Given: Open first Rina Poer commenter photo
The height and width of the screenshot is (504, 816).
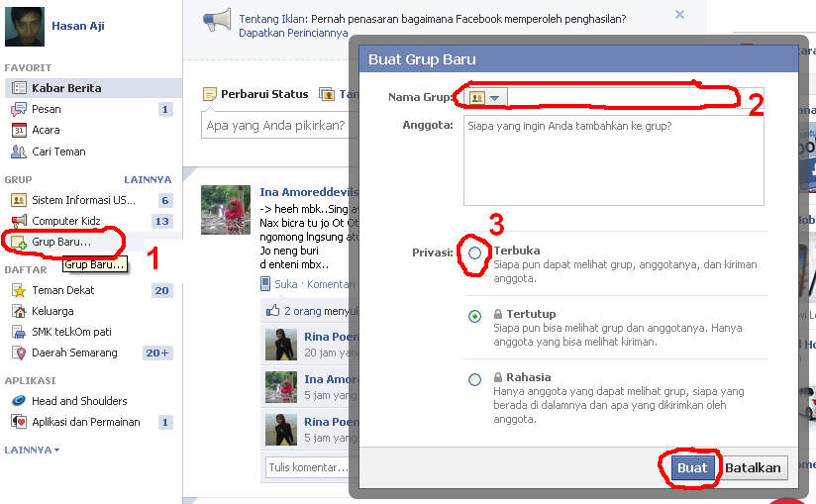Looking at the screenshot, I should point(280,345).
